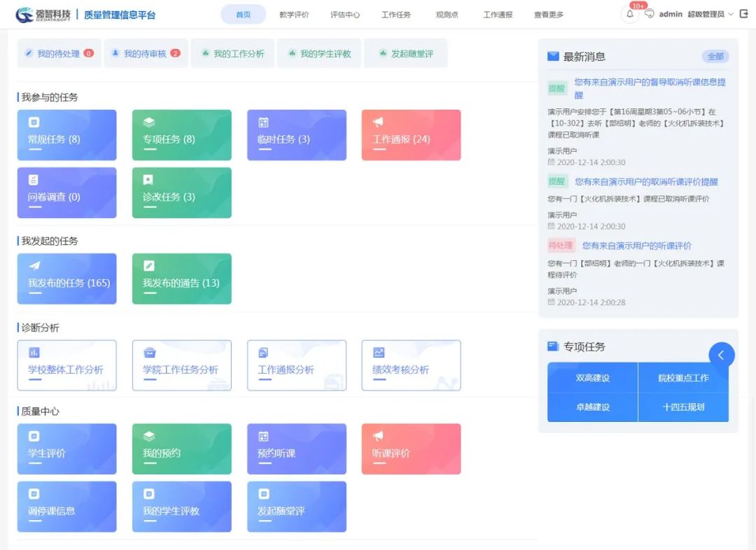
Task: Click the 我的待审核 shortcut button
Action: [146, 53]
